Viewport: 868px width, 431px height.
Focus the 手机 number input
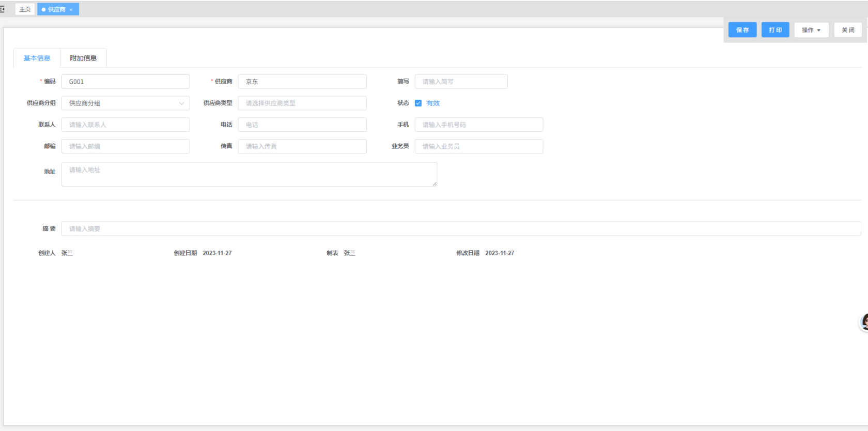point(478,125)
